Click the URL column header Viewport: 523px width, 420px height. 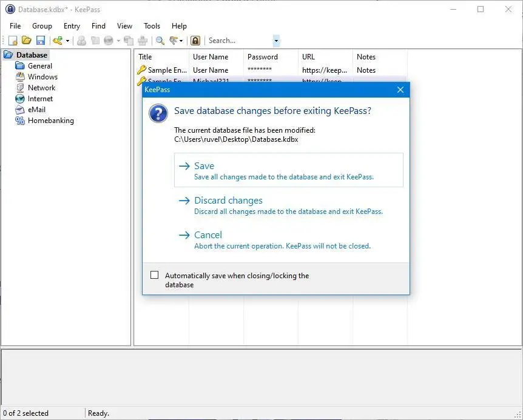pos(325,57)
